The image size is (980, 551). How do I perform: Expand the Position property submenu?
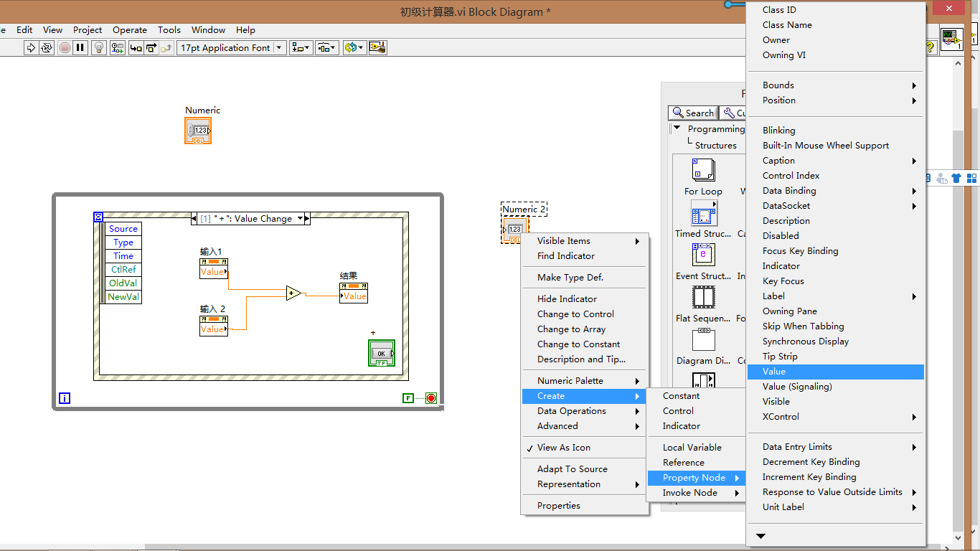(778, 100)
